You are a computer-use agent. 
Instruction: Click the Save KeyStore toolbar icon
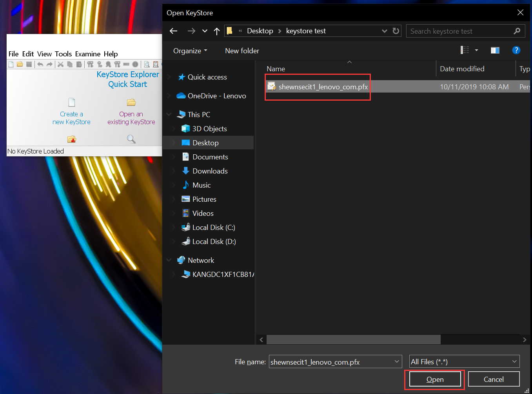tap(29, 64)
